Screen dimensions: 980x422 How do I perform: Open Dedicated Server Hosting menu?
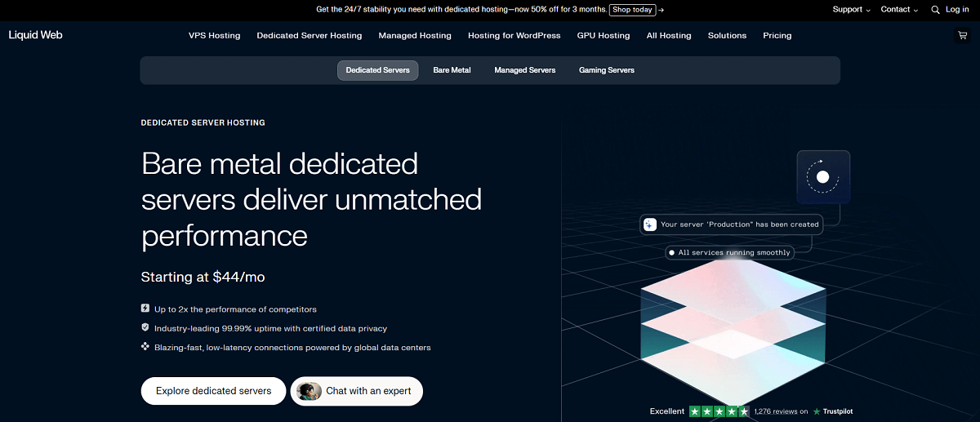(310, 36)
